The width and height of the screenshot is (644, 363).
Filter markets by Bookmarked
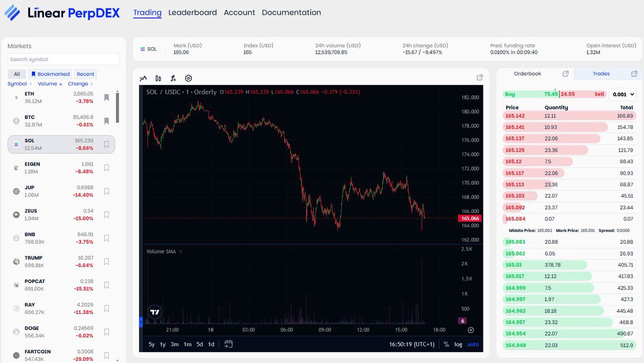pos(50,74)
